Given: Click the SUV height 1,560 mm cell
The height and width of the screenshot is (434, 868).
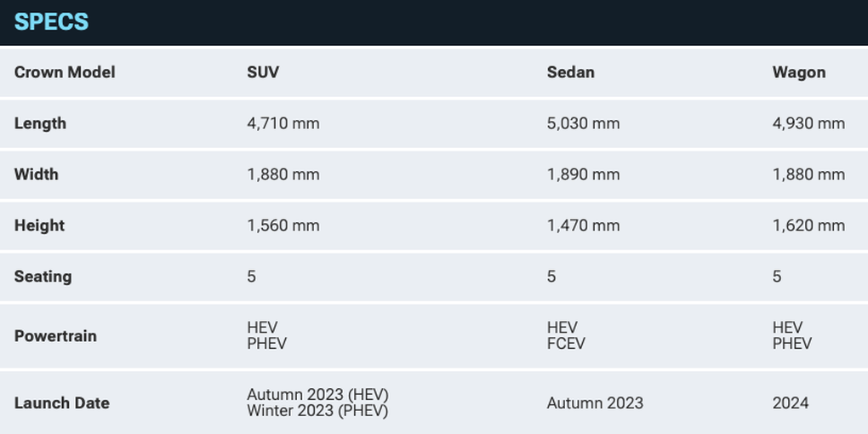Looking at the screenshot, I should pos(283,226).
